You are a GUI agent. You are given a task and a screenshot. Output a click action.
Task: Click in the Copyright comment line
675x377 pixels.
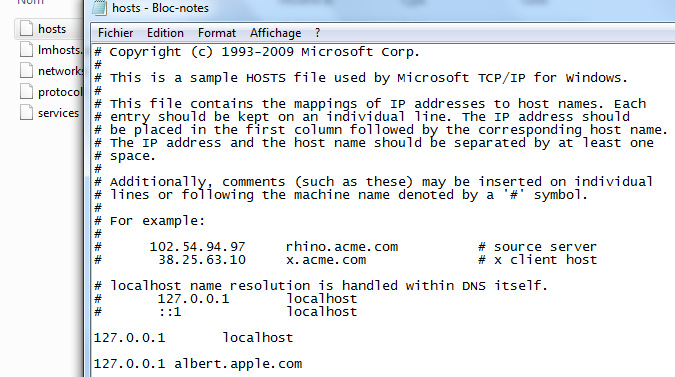click(x=257, y=52)
